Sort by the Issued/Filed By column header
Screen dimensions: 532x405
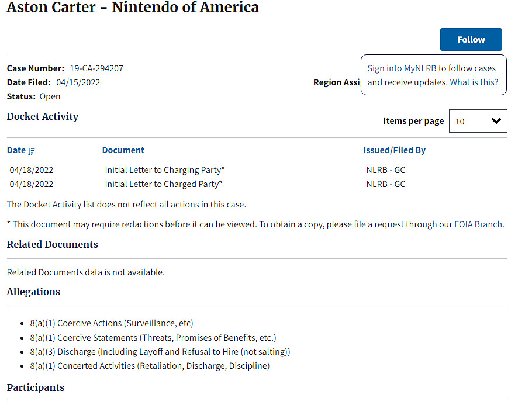coord(394,150)
